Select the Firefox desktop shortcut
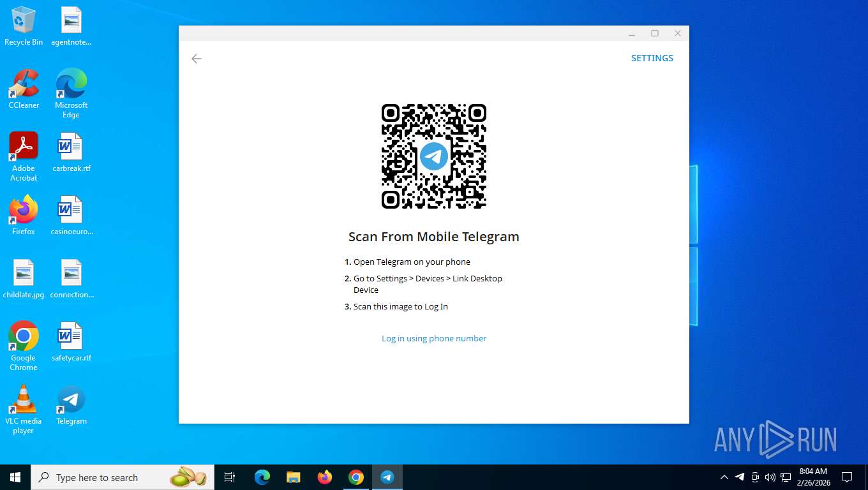Image resolution: width=868 pixels, height=490 pixels. [24, 216]
